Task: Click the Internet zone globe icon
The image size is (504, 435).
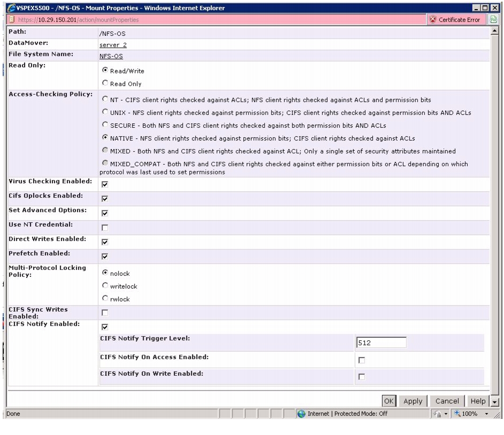Action: 301,414
